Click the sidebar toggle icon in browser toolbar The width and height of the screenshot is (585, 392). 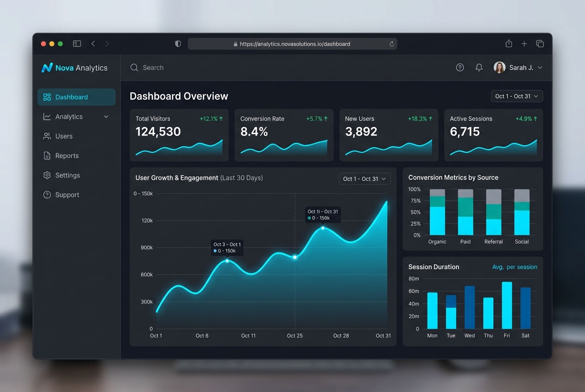point(77,43)
